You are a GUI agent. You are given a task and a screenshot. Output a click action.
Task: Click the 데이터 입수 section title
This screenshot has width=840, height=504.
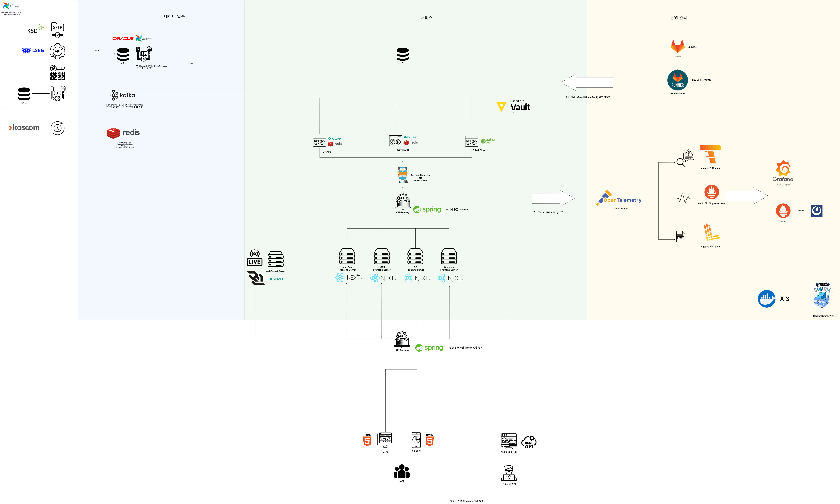tap(174, 16)
